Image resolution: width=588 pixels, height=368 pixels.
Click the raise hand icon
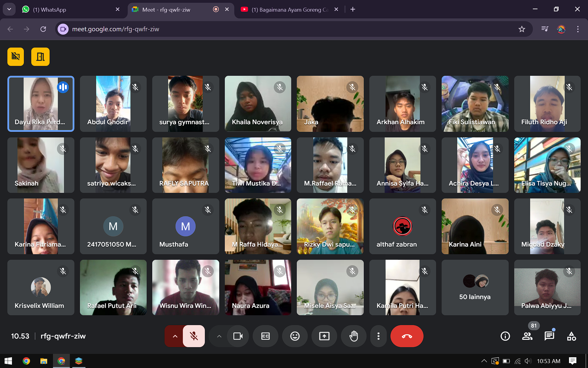pyautogui.click(x=353, y=336)
